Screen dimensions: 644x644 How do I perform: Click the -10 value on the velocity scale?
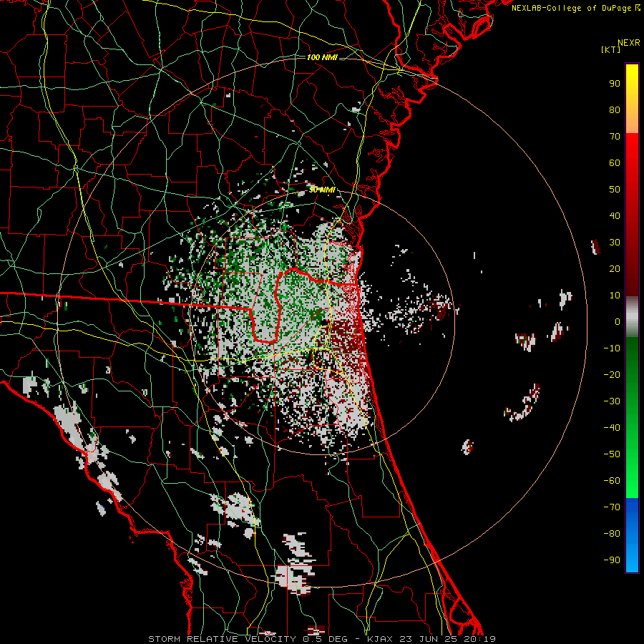click(612, 348)
